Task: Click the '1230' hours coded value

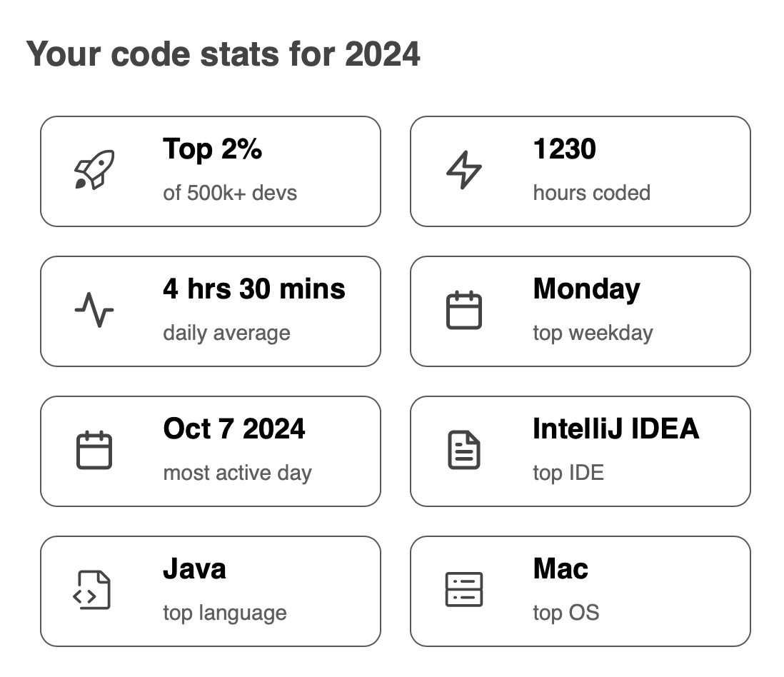Action: (x=565, y=149)
